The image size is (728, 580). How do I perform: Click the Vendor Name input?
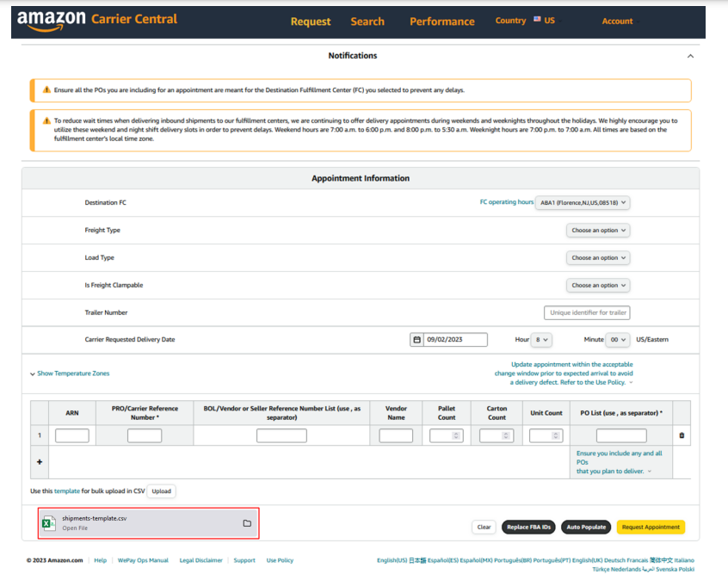click(x=396, y=435)
